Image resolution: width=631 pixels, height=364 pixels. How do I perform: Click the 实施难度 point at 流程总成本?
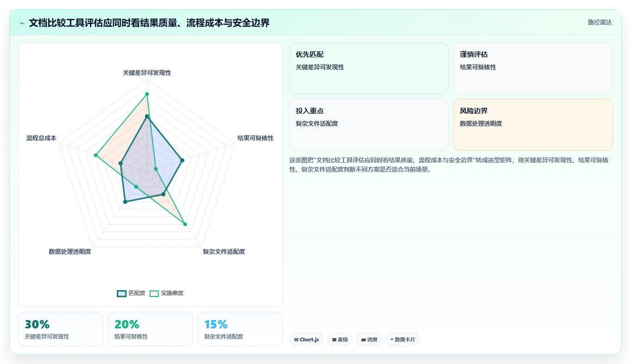coord(95,155)
